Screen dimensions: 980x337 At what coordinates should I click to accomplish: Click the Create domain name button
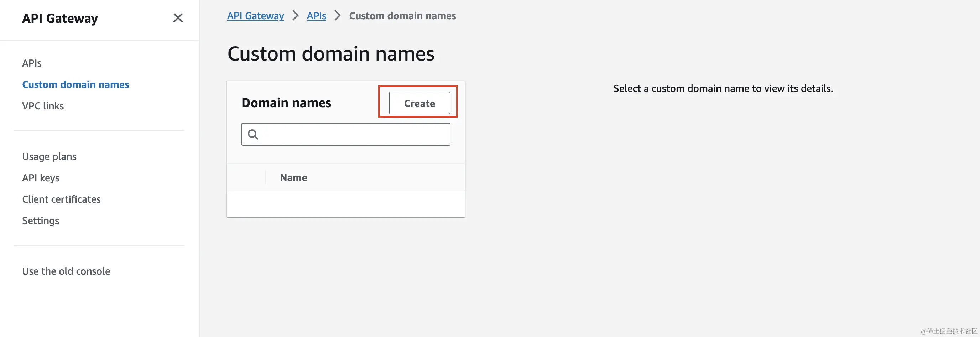tap(419, 103)
